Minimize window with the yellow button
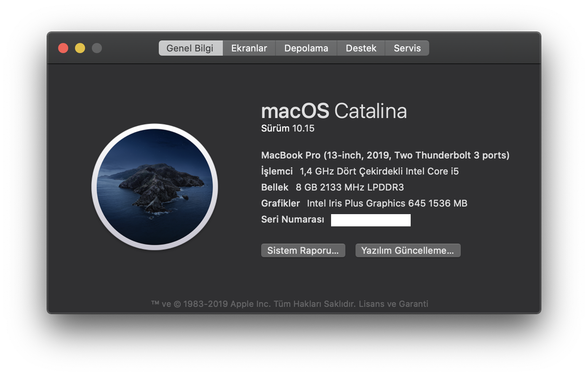Viewport: 588px width, 376px height. 80,48
